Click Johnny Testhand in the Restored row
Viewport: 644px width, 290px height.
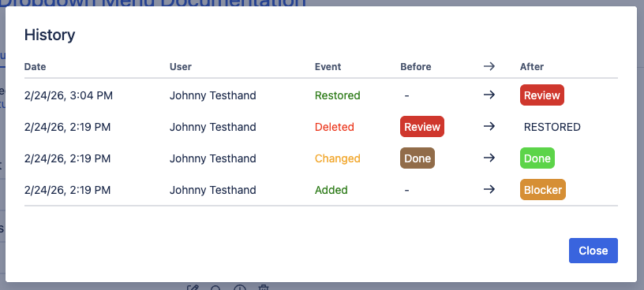tap(213, 95)
